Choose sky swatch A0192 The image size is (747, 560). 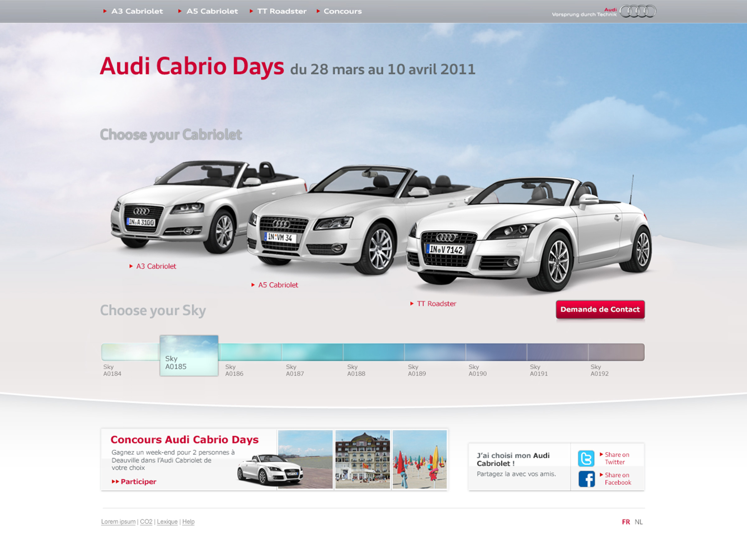(x=617, y=352)
